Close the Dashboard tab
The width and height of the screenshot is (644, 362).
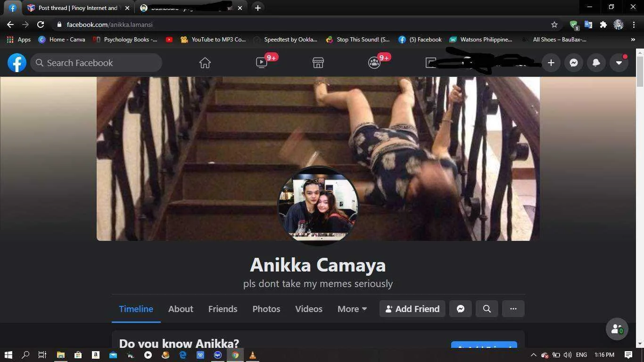pos(240,8)
